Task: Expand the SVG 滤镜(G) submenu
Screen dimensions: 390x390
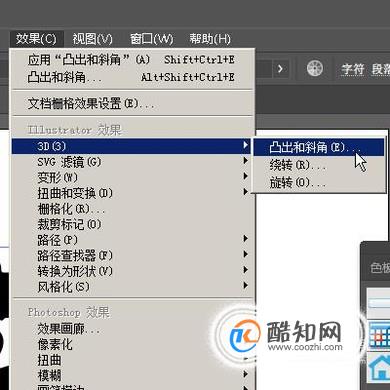Action: (x=131, y=162)
